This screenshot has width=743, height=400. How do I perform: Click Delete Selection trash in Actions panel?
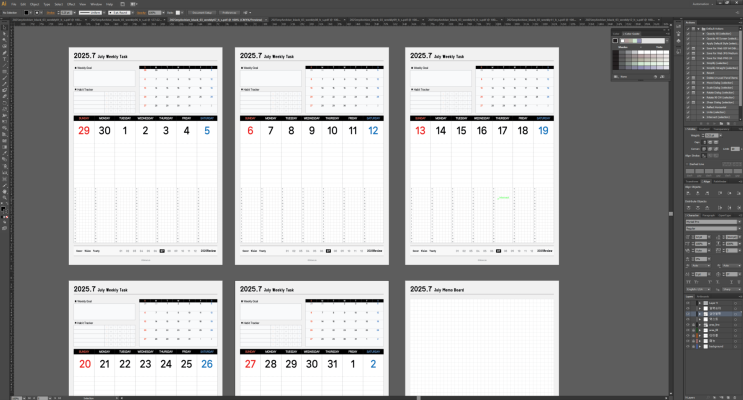pos(734,124)
